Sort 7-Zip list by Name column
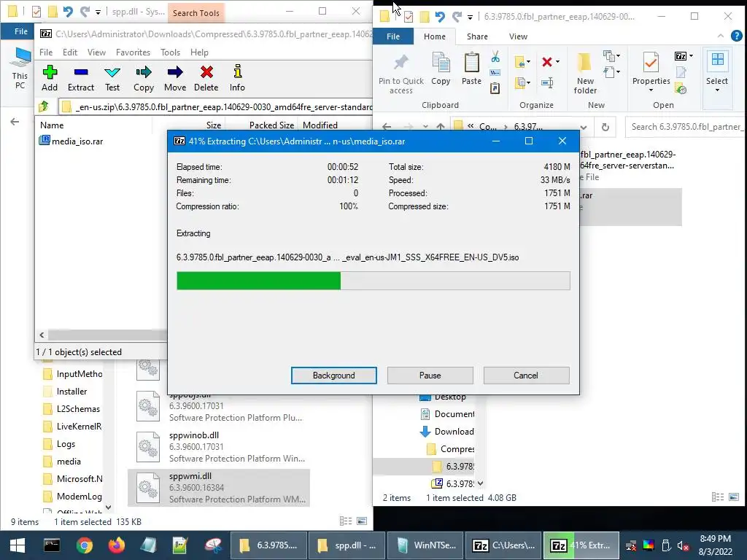The height and width of the screenshot is (560, 747). (93, 125)
